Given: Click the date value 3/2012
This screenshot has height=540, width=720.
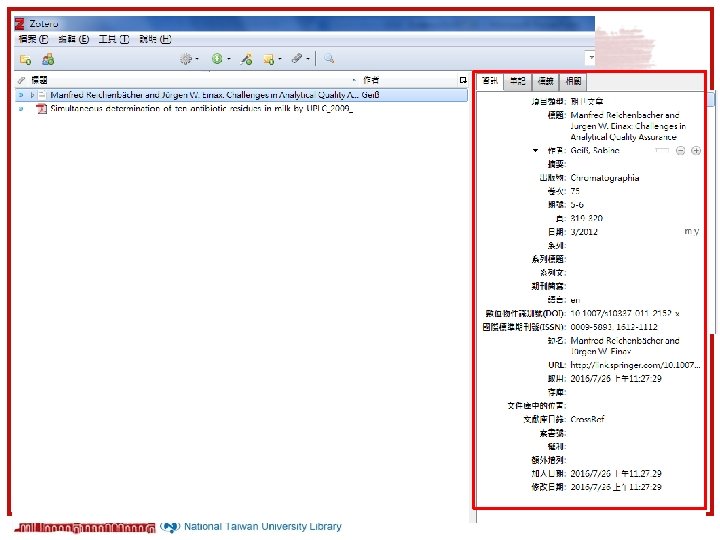Looking at the screenshot, I should [x=584, y=232].
